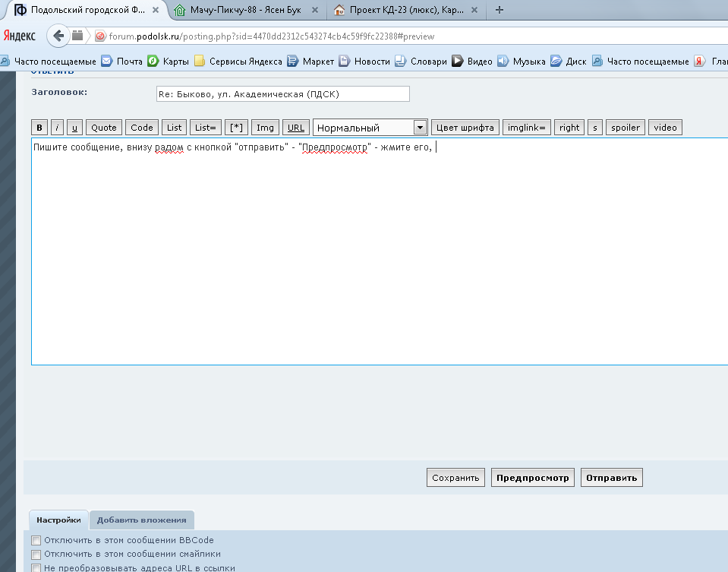Open the Карты bookmark

point(169,62)
